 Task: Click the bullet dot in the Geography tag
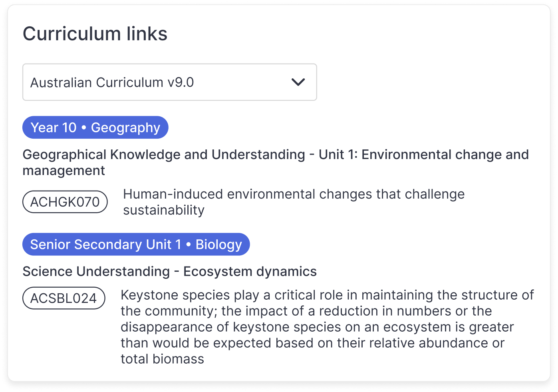[x=84, y=127]
